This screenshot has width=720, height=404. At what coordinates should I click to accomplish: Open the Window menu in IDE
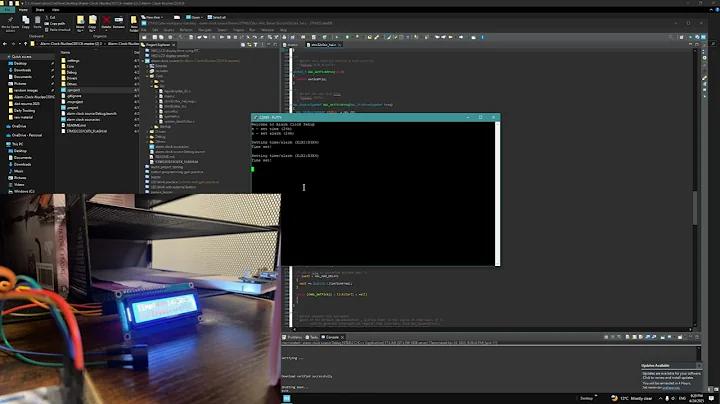(267, 30)
